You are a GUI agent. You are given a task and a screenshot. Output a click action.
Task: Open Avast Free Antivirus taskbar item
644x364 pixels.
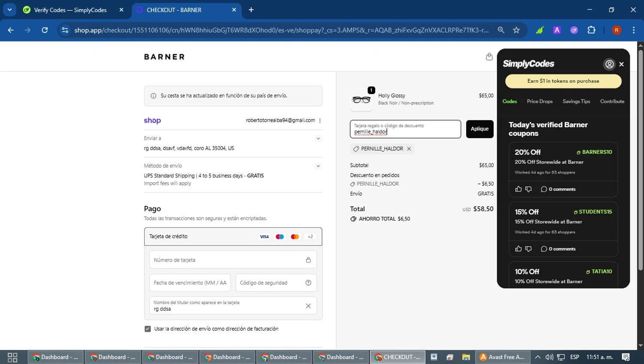(502, 357)
